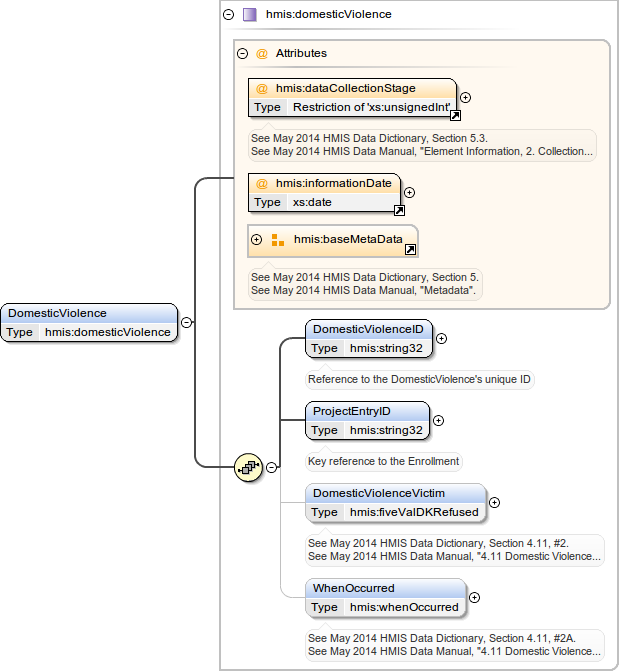
Task: Click the @ icon beside Attributes
Action: 262,53
